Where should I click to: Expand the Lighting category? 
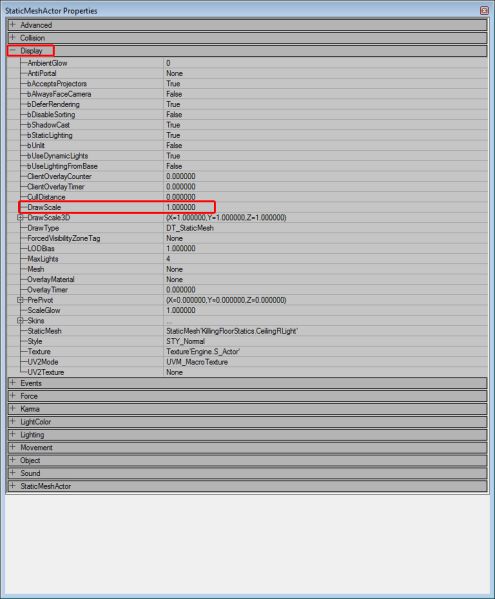click(x=13, y=434)
